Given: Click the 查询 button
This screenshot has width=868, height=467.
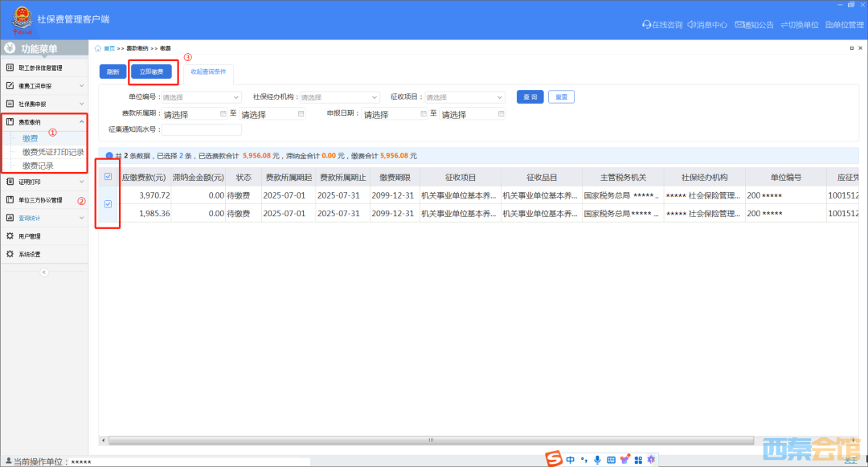Looking at the screenshot, I should coord(530,96).
